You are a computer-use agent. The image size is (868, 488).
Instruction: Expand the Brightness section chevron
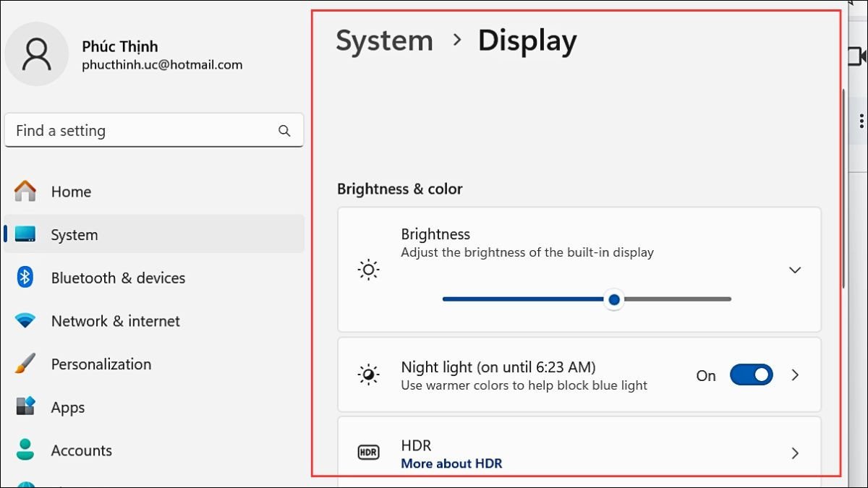pos(795,270)
